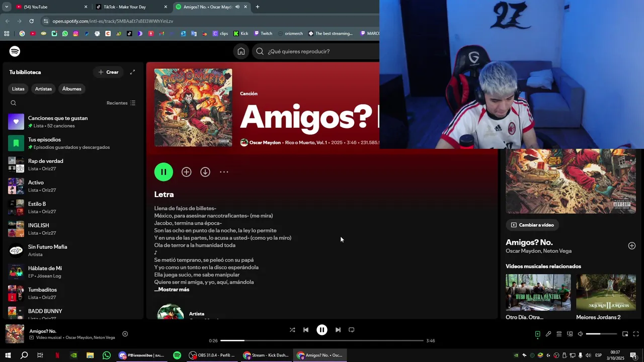Seek on the song progress bar
644x362 pixels.
click(x=322, y=341)
